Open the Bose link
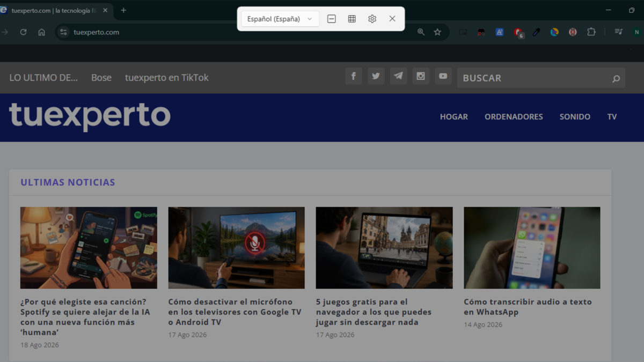The height and width of the screenshot is (362, 644). tap(101, 78)
